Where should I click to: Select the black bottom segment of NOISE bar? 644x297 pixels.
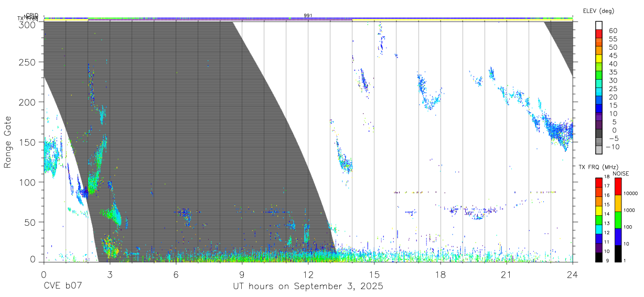point(618,252)
